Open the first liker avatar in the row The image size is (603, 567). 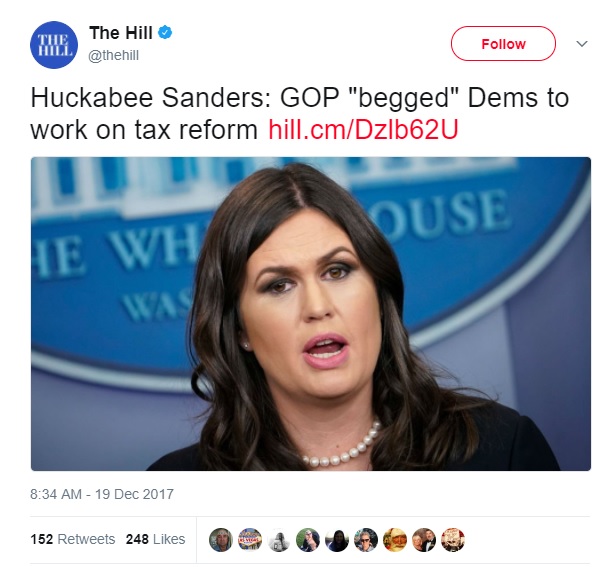coord(221,540)
